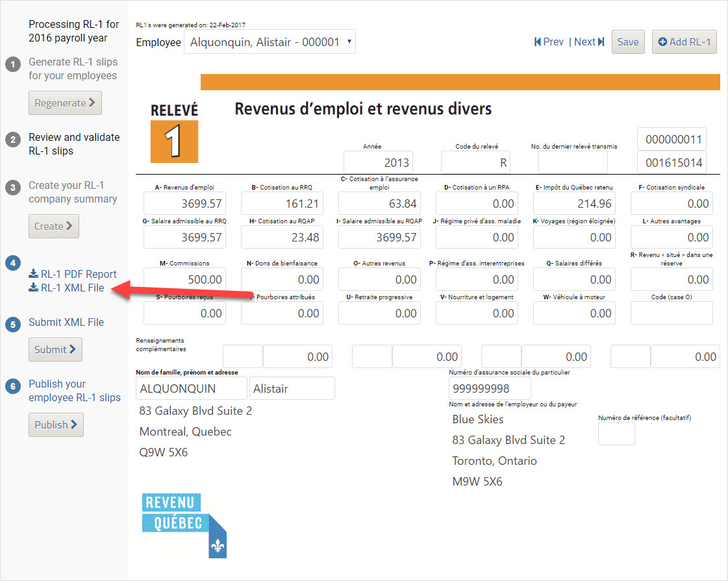Screen dimensions: 728x581
Task: Click the field showing 001615014
Action: click(672, 162)
